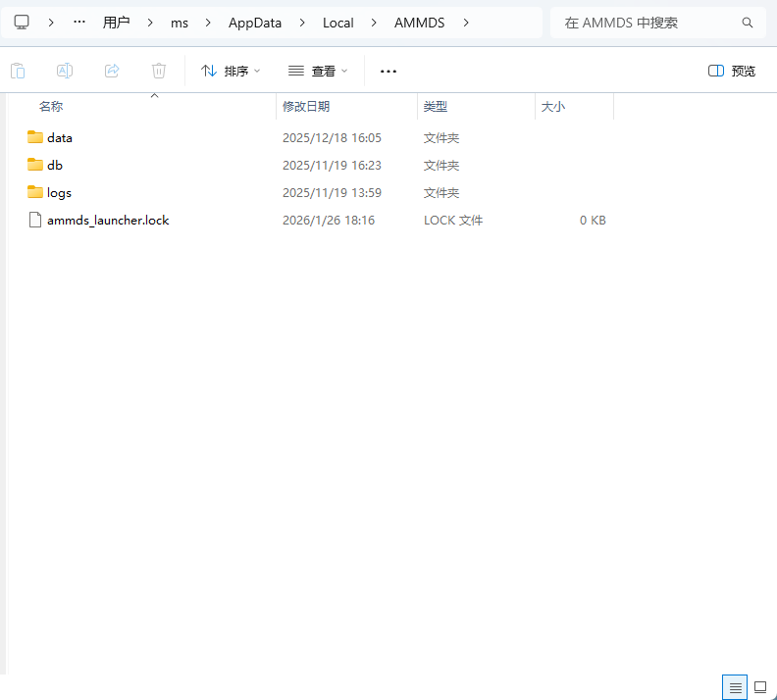Screen dimensions: 777x700
Task: Toggle the 预览 preview pane
Action: (x=732, y=71)
